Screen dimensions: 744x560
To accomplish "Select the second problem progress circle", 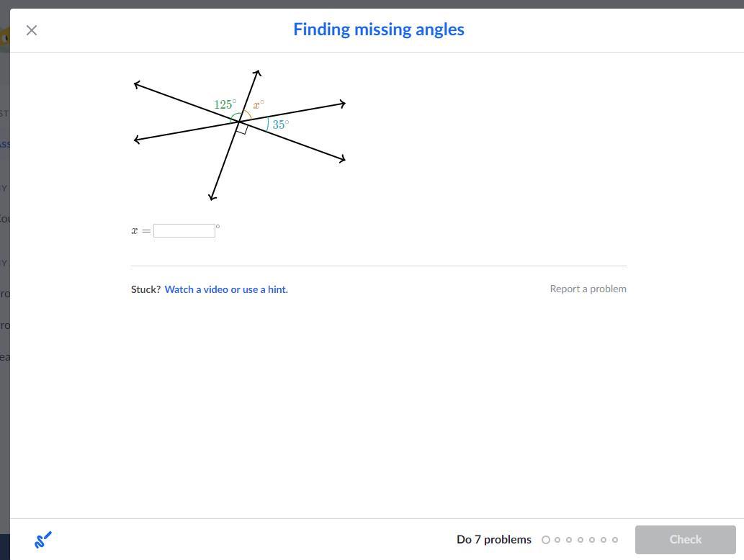I will pos(557,540).
